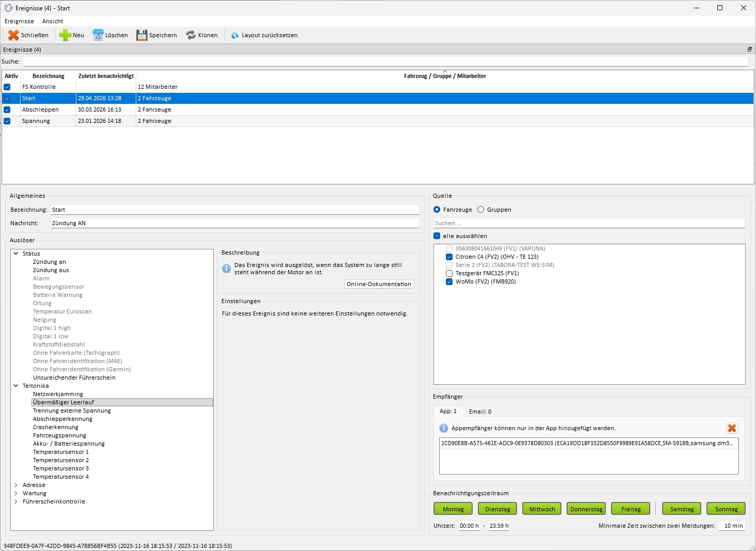Toggle the Mittwoch day button
The height and width of the screenshot is (551, 756).
[542, 509]
